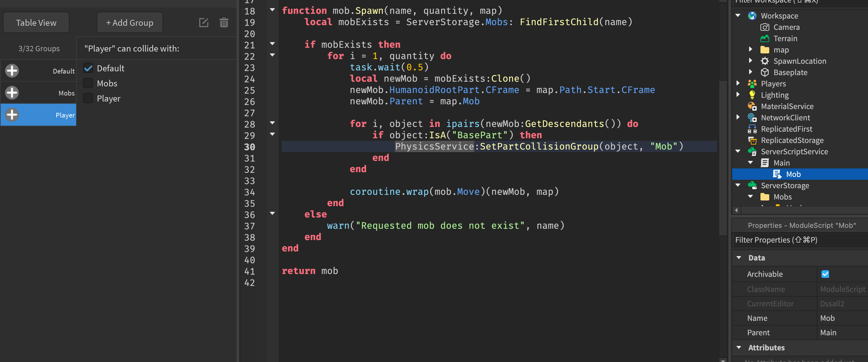The width and height of the screenshot is (868, 362).
Task: Select the Lighting service lightbulb icon
Action: click(752, 95)
